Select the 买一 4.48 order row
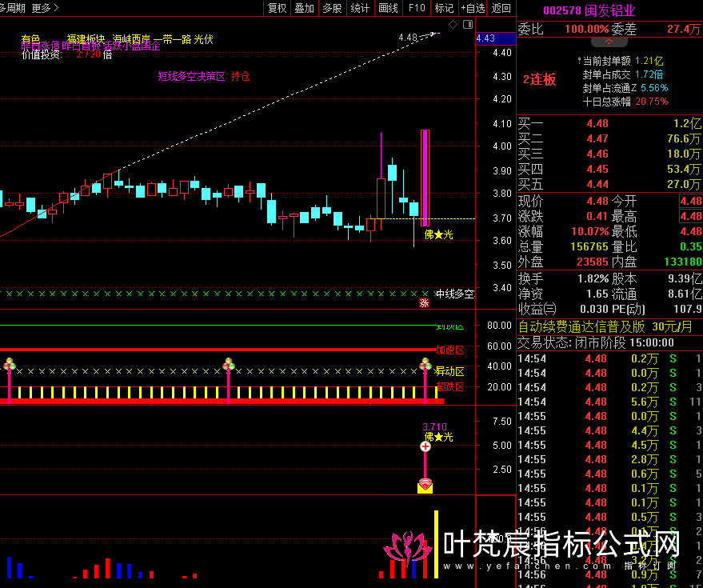Image resolution: width=703 pixels, height=588 pixels. 609,123
